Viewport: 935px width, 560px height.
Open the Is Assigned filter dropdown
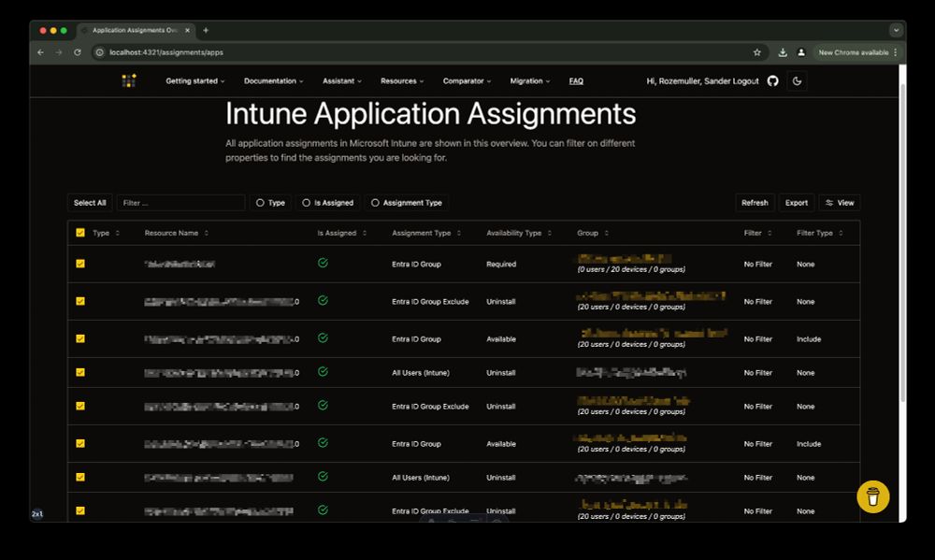click(327, 203)
